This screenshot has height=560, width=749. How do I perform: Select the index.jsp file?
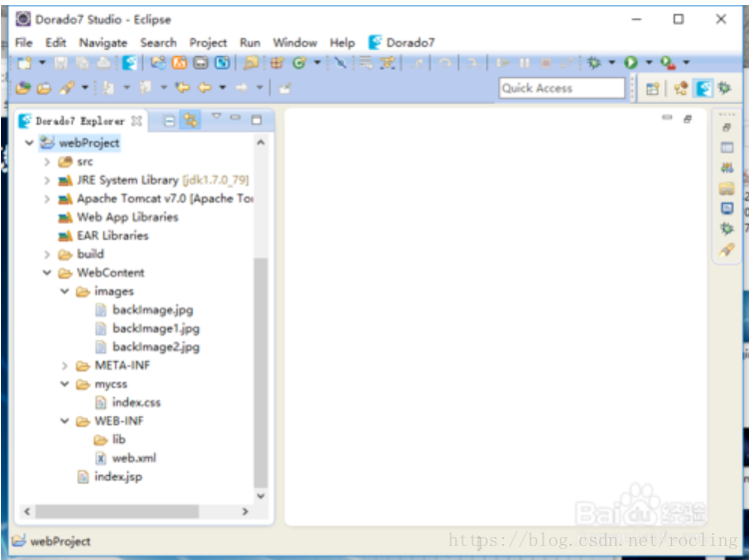[110, 477]
